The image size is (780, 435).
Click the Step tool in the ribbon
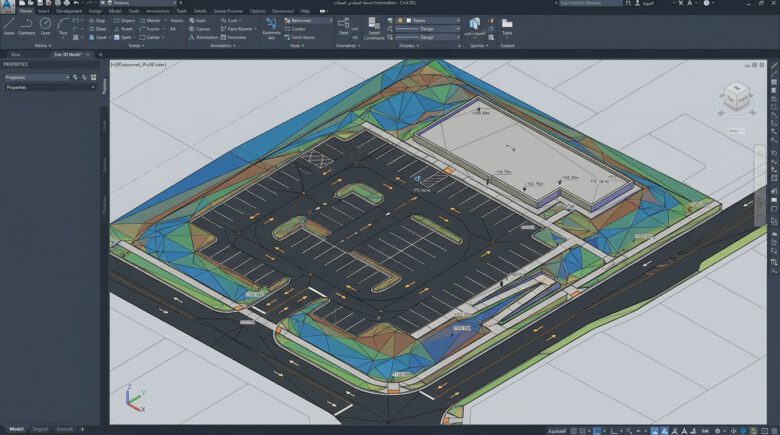pos(97,20)
